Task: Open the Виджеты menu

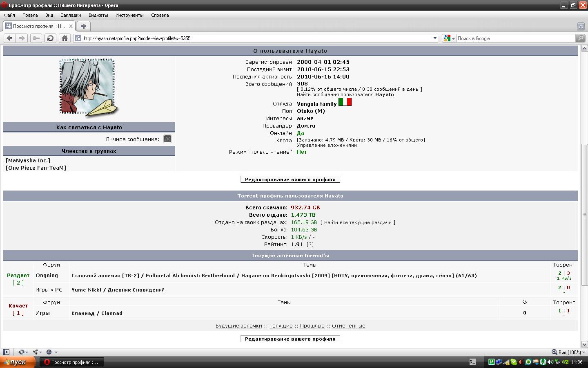Action: pos(98,15)
